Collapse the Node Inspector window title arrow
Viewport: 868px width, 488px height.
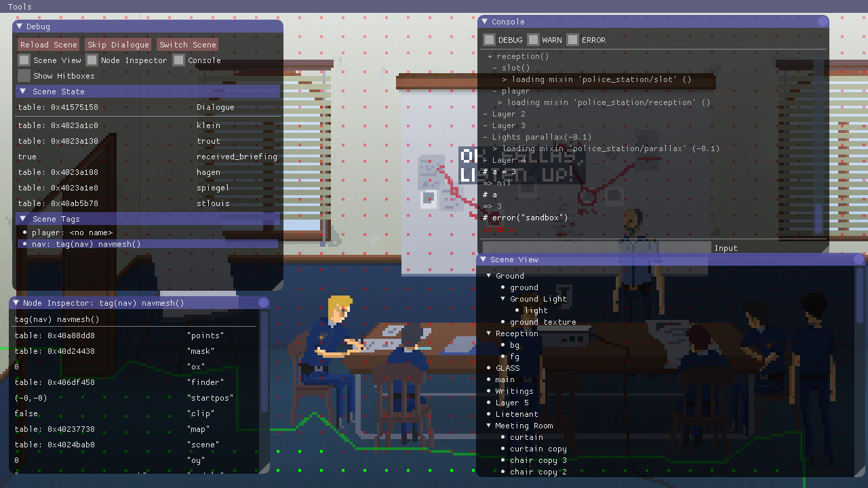point(16,303)
